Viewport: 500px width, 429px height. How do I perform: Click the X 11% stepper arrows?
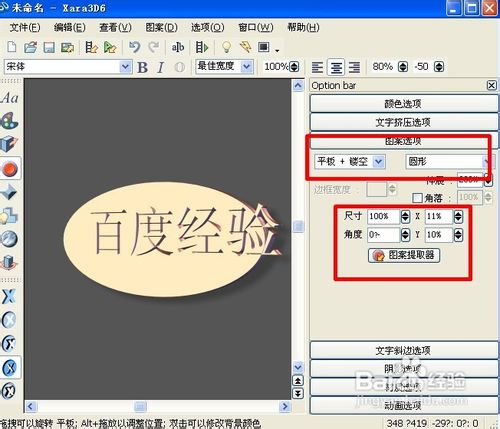[x=458, y=217]
